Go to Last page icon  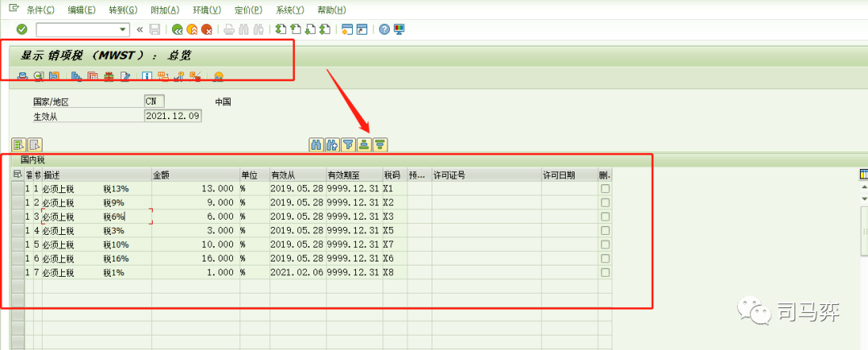325,29
